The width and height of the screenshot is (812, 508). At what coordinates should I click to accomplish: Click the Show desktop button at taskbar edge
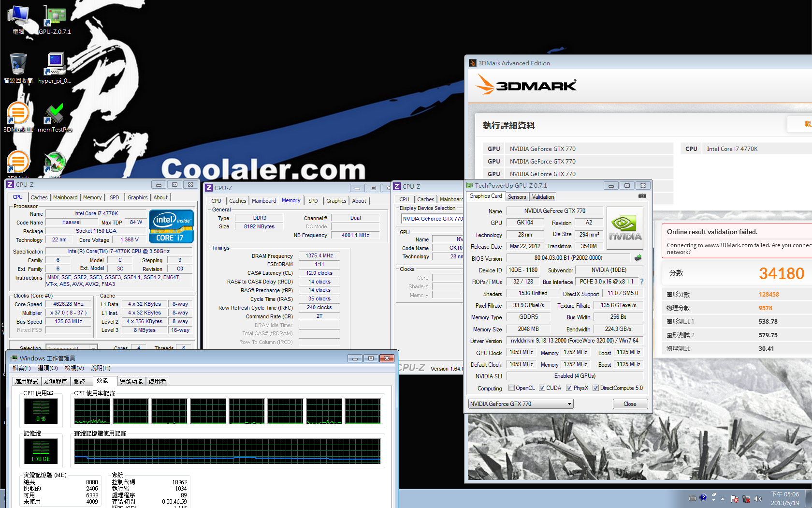pyautogui.click(x=809, y=498)
